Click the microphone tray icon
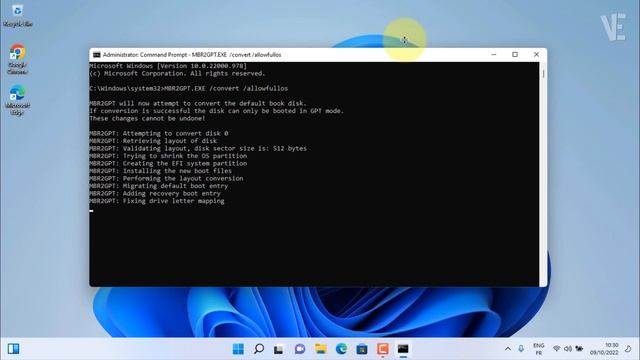This screenshot has height=360, width=640. tap(521, 349)
